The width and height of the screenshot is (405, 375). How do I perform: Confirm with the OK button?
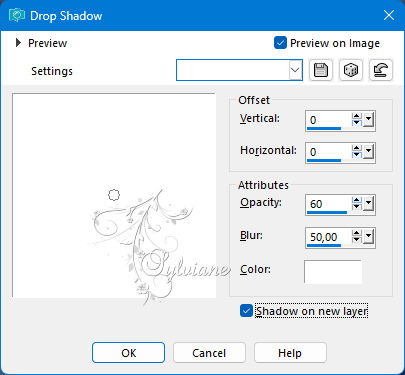point(128,353)
